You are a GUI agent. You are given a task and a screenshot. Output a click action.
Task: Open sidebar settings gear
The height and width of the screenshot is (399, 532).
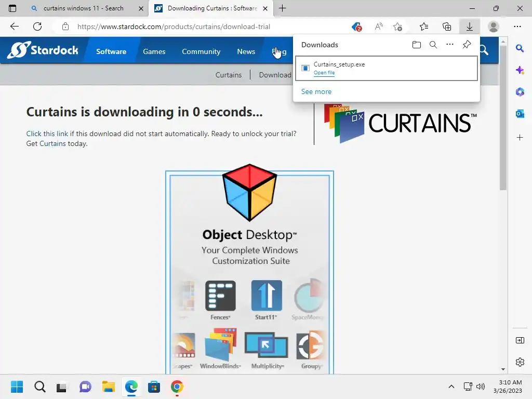tap(520, 362)
